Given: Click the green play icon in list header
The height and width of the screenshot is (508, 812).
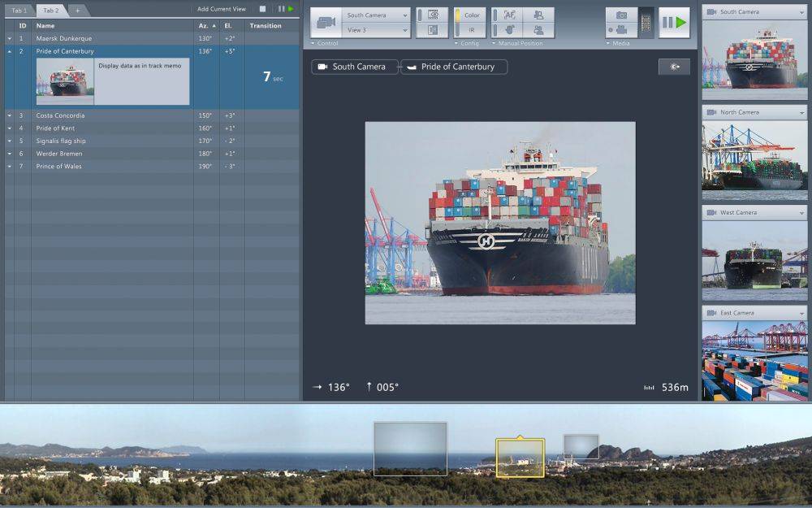Looking at the screenshot, I should (x=291, y=9).
